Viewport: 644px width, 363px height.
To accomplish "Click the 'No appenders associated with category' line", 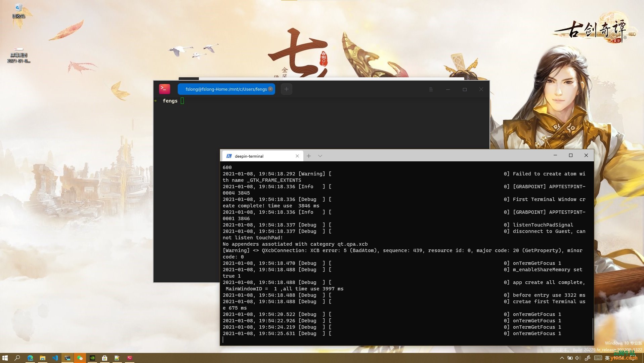I will [295, 244].
